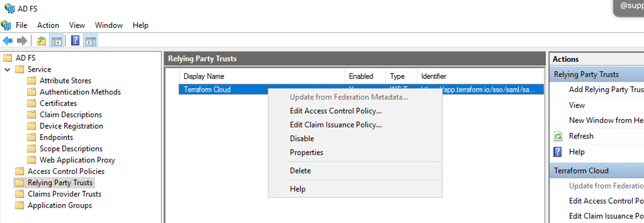Click the Forward arrow toolbar icon
The image size is (644, 223).
pos(22,41)
